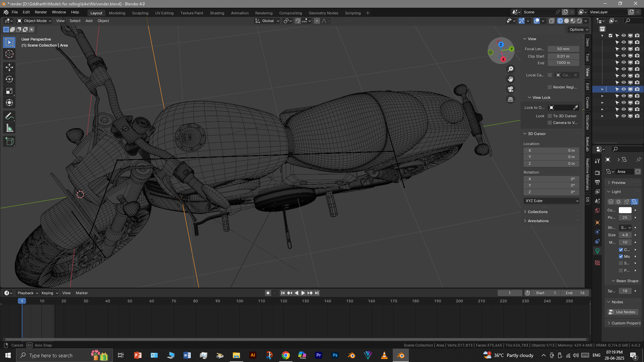
Task: Open the View Layer properties tab icon
Action: point(597,191)
